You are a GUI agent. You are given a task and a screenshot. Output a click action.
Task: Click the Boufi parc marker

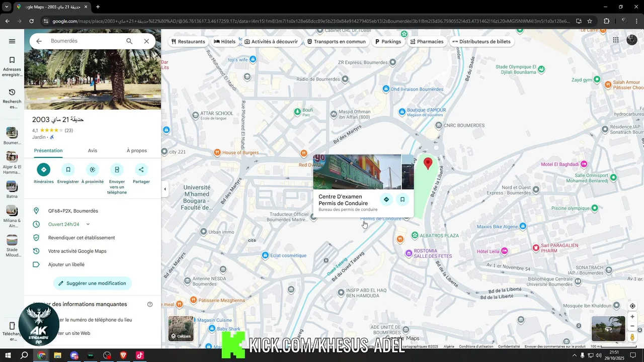tap(297, 111)
